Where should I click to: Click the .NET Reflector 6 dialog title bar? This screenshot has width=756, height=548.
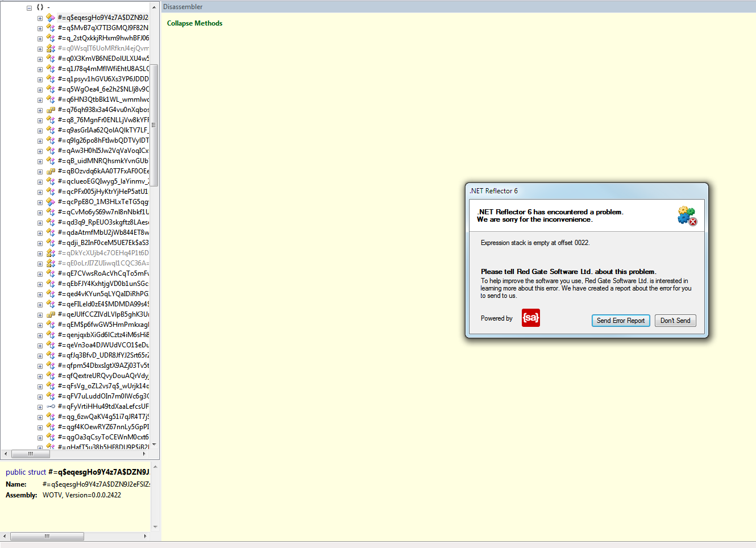587,191
